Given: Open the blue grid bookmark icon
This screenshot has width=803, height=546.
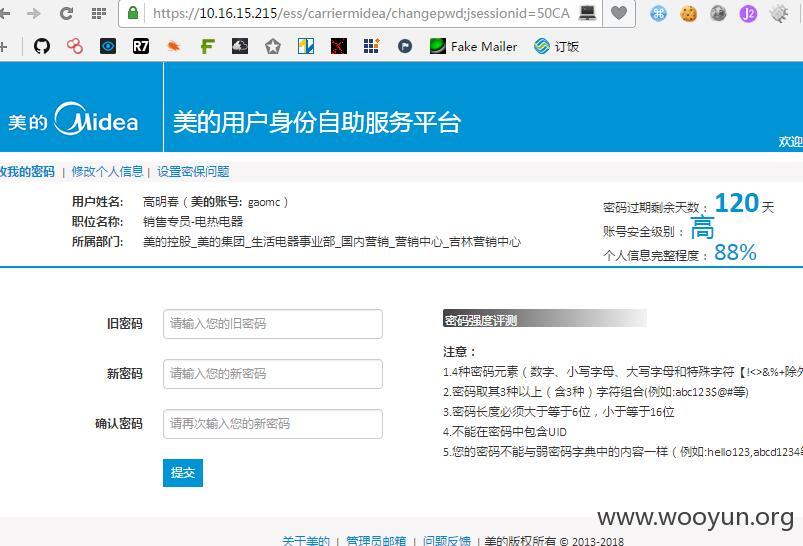Looking at the screenshot, I should pos(371,47).
